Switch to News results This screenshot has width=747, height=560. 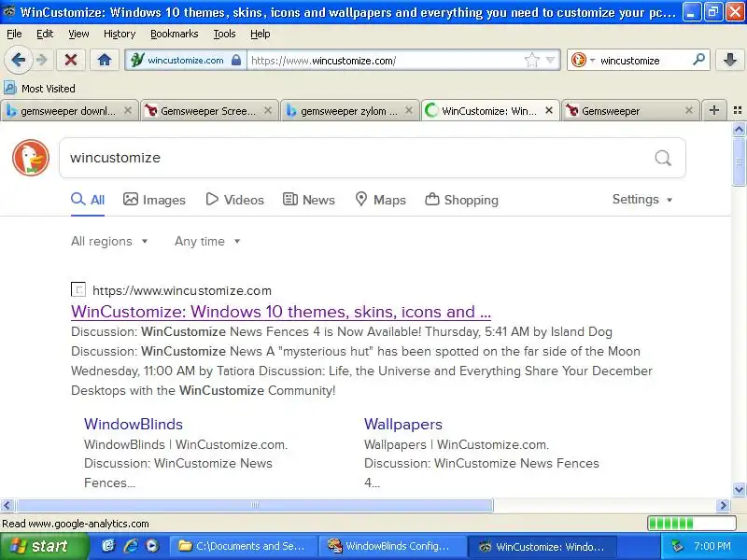coord(309,200)
